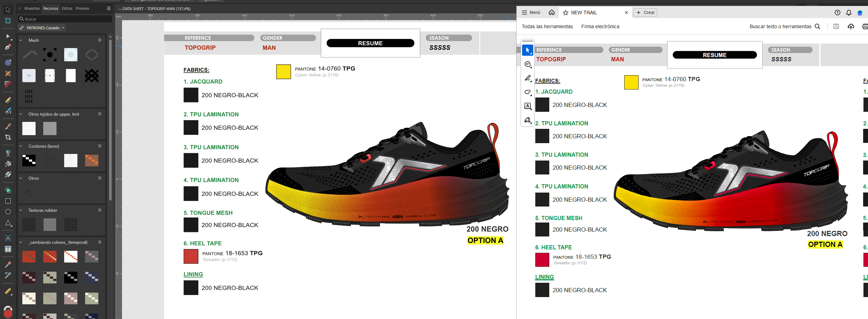Click Acrobat add text box tool
Image resolution: width=868 pixels, height=319 pixels.
(528, 106)
